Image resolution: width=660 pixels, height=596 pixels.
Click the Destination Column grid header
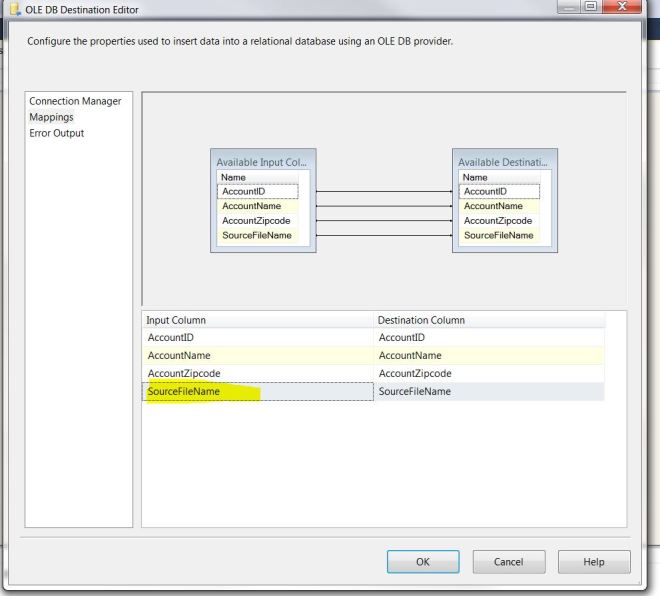[488, 320]
